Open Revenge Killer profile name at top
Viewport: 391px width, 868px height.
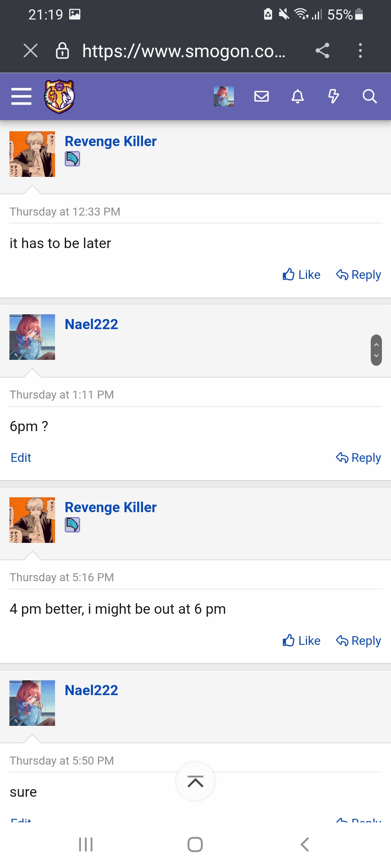[111, 141]
